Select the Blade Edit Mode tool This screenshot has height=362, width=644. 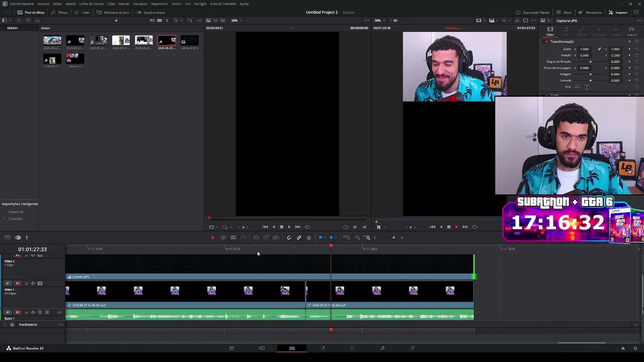244,237
